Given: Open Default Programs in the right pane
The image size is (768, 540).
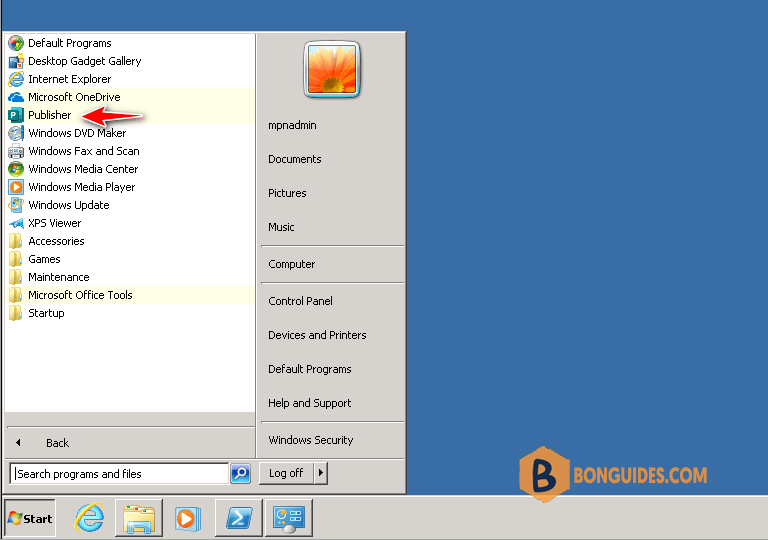Looking at the screenshot, I should 332,369.
